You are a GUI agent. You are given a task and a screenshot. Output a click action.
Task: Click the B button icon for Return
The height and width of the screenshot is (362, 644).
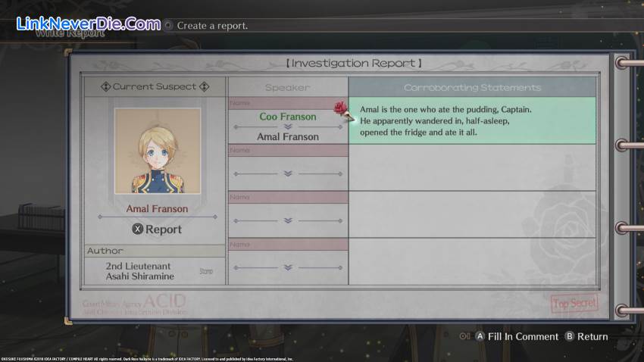tap(569, 336)
